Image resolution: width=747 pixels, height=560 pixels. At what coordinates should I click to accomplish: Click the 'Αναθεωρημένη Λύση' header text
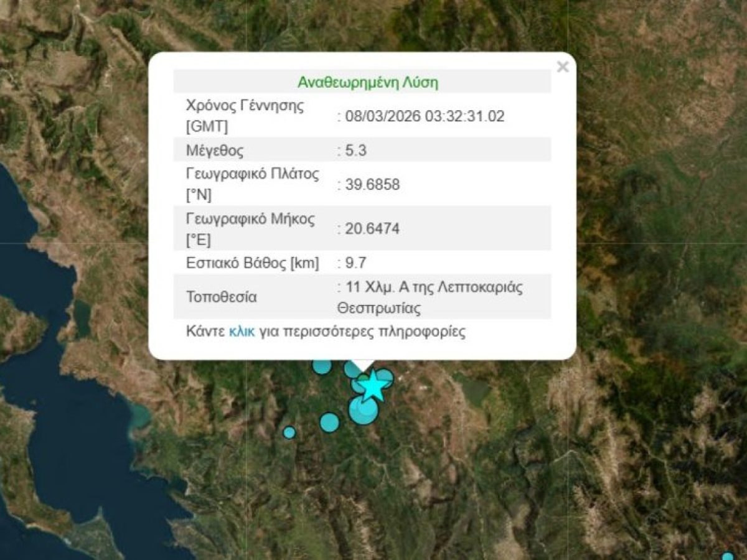click(x=367, y=83)
